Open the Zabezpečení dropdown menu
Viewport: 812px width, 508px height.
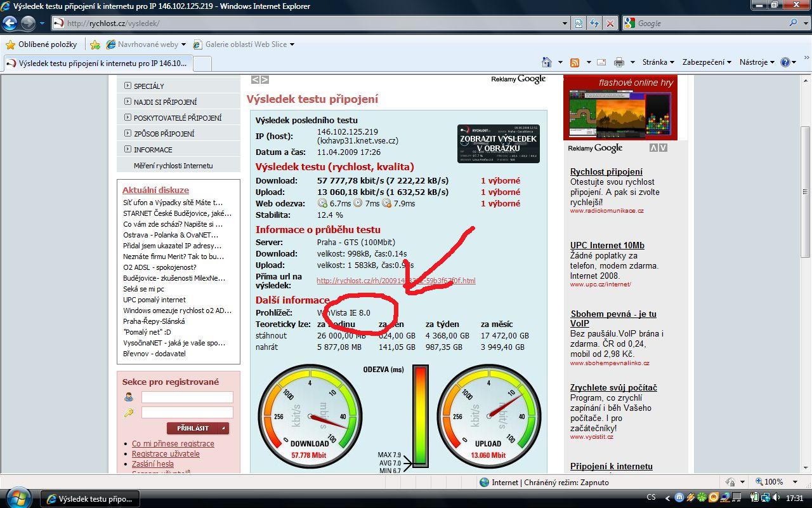(x=707, y=62)
